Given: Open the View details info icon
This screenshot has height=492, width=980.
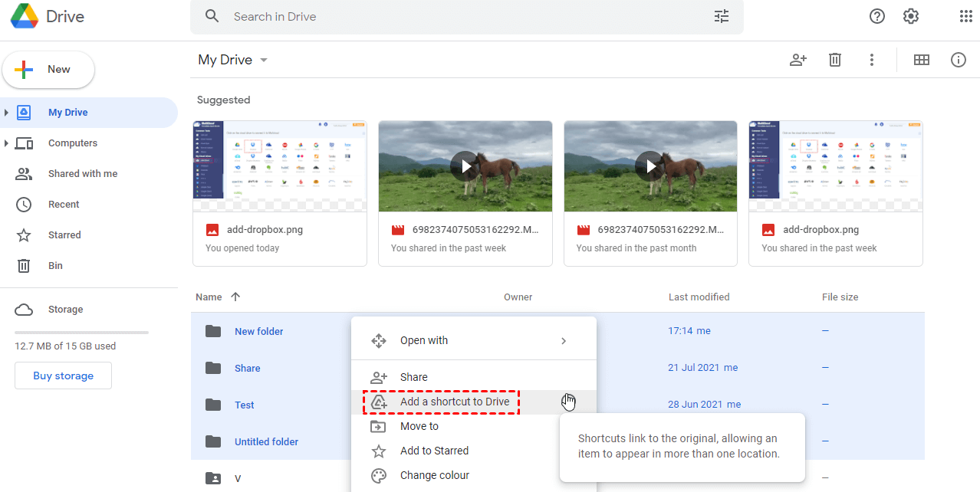Looking at the screenshot, I should (959, 59).
